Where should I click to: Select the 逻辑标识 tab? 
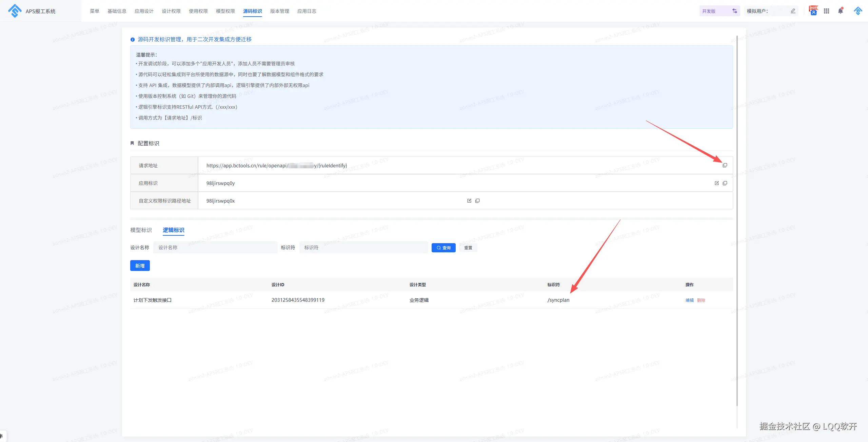tap(173, 230)
